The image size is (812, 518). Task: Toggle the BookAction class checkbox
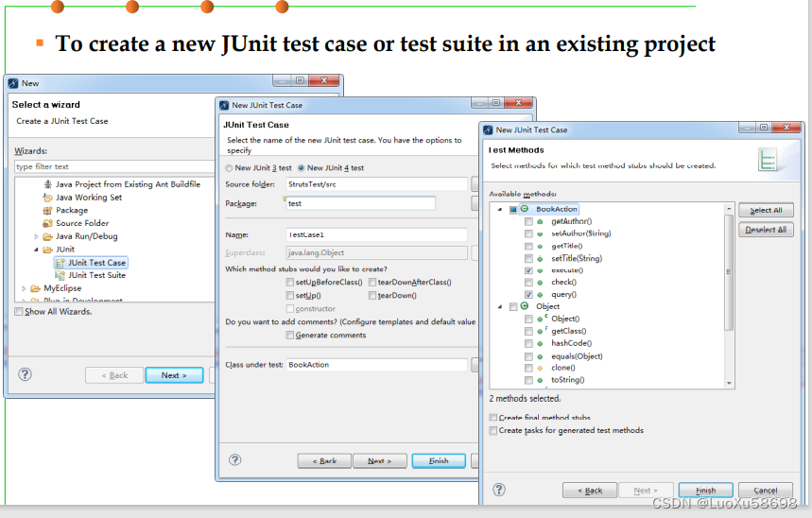coord(513,209)
